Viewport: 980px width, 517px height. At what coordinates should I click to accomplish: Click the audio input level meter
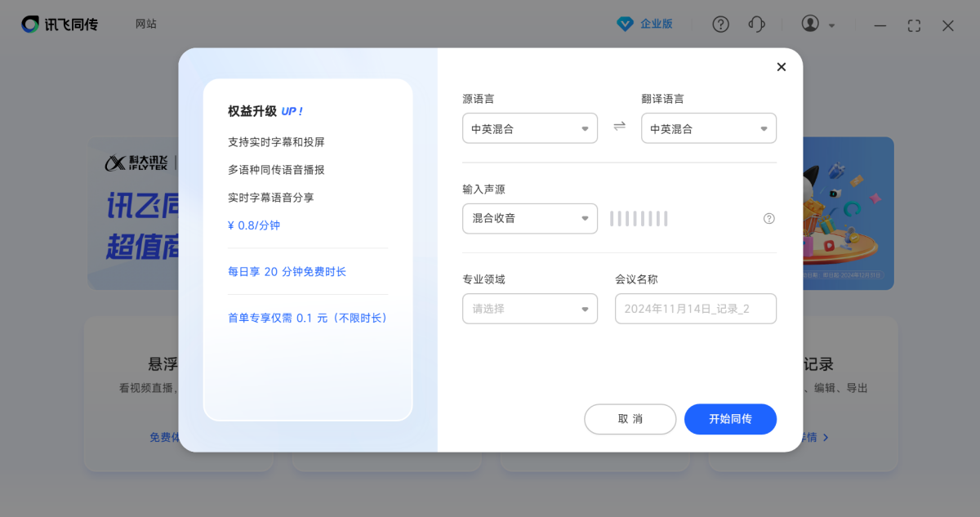pyautogui.click(x=639, y=218)
